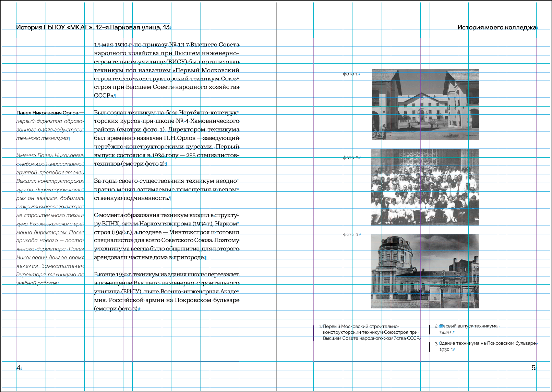Click the "фото 2" label

351,158
